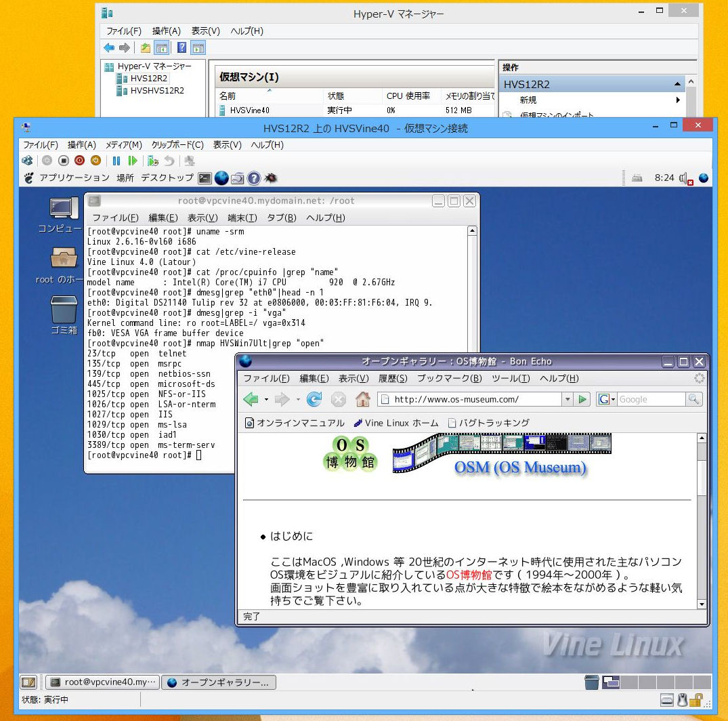Image resolution: width=728 pixels, height=721 pixels.
Task: Click the Trash applet in bottom panel
Action: click(591, 682)
